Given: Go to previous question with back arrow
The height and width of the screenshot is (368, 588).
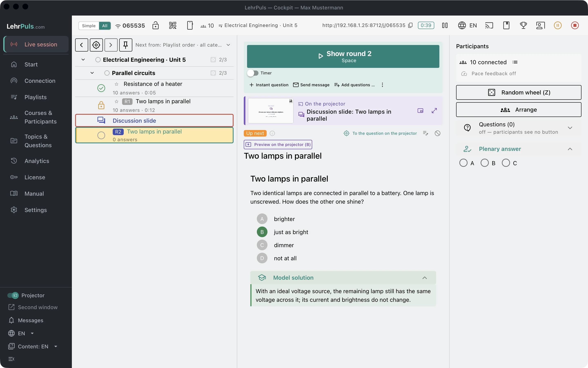Looking at the screenshot, I should tap(82, 45).
